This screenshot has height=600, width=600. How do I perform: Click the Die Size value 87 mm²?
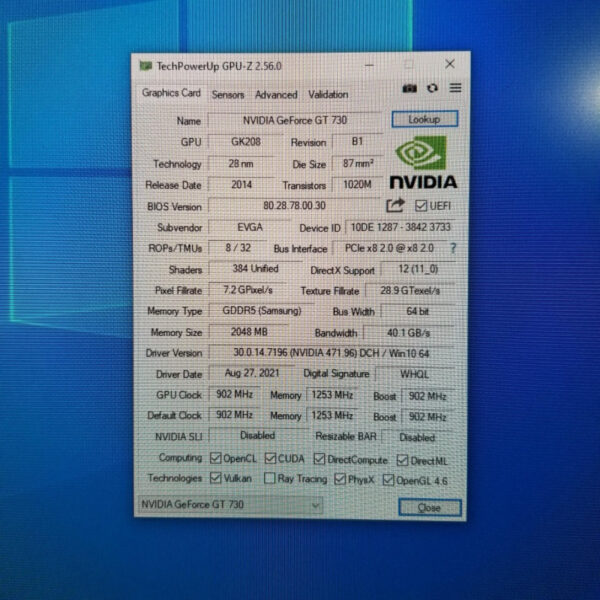pos(358,163)
